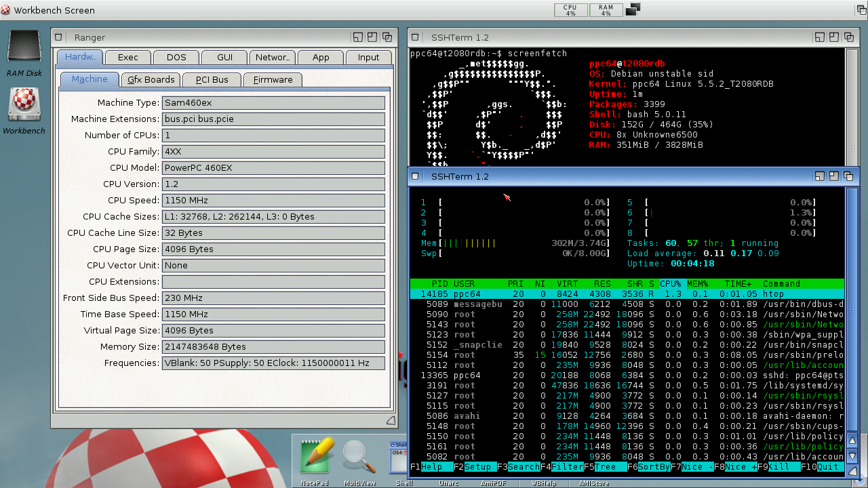Open the App tab in Ranger
The height and width of the screenshot is (488, 868).
tap(321, 58)
